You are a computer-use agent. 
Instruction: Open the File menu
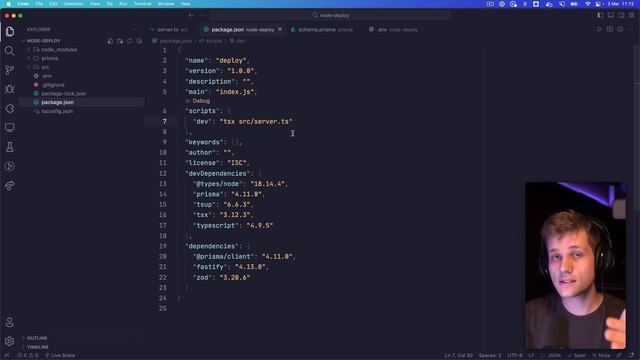[39, 4]
